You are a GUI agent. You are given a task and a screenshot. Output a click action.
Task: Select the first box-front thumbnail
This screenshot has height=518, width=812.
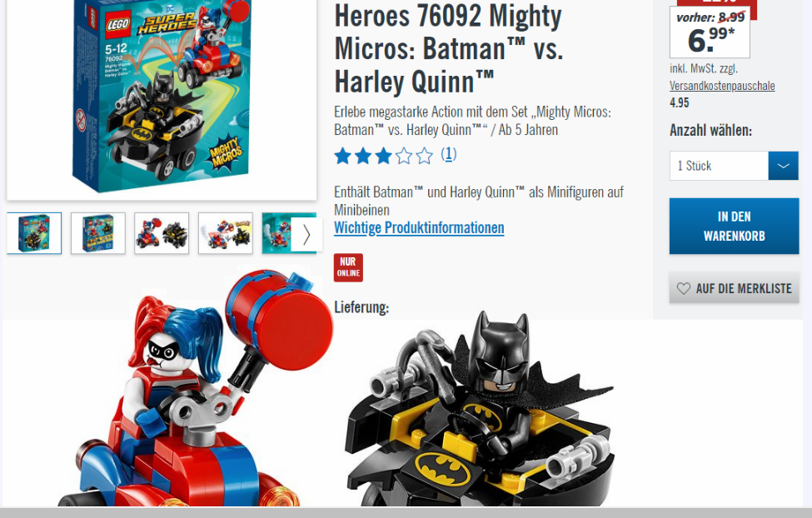[x=34, y=233]
